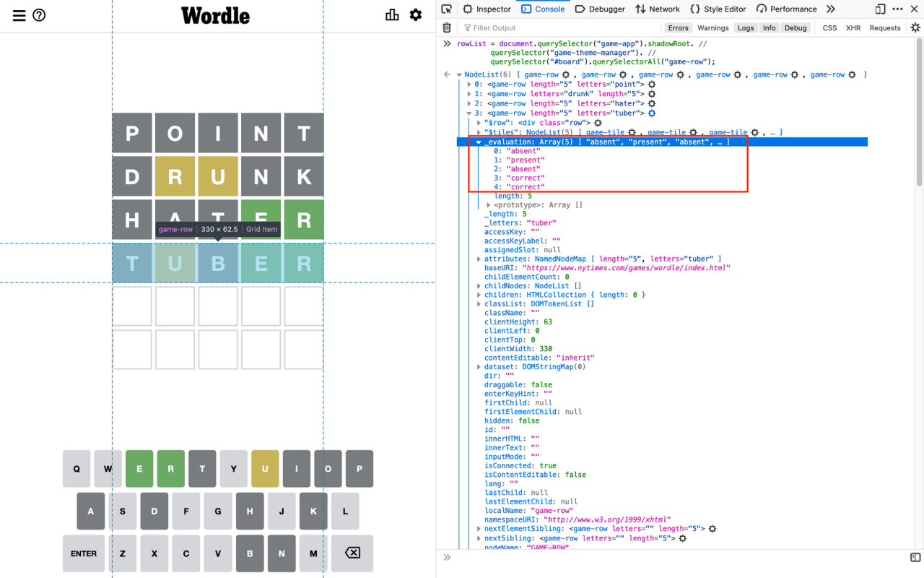Viewport: 924px width, 578px height.
Task: Click the Filter Output input field
Action: (x=560, y=27)
